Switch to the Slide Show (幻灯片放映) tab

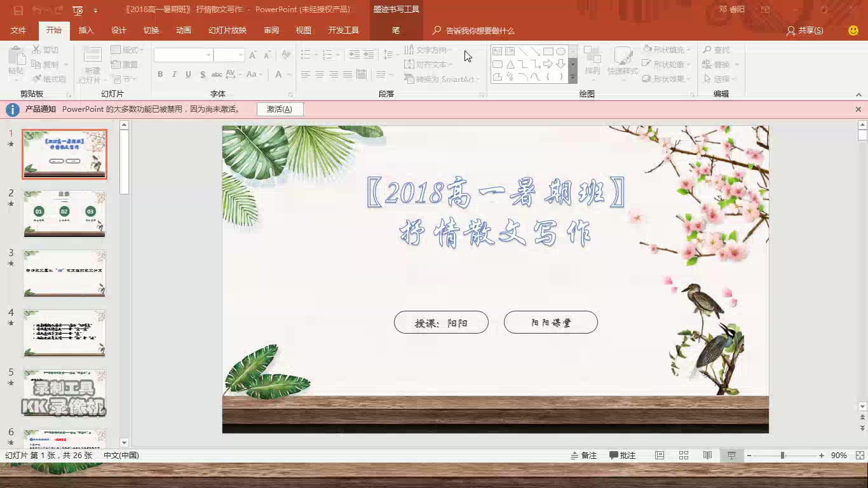227,30
